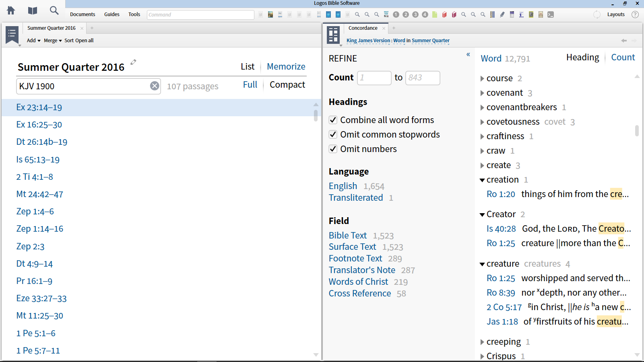644x362 pixels.
Task: Uncheck Omit numbers
Action: (x=333, y=149)
